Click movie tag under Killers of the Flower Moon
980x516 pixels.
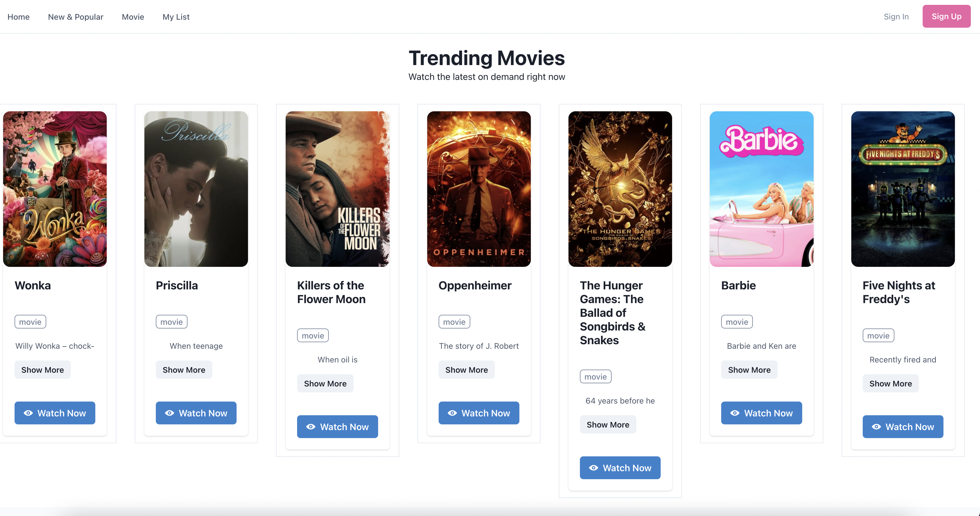click(x=313, y=335)
